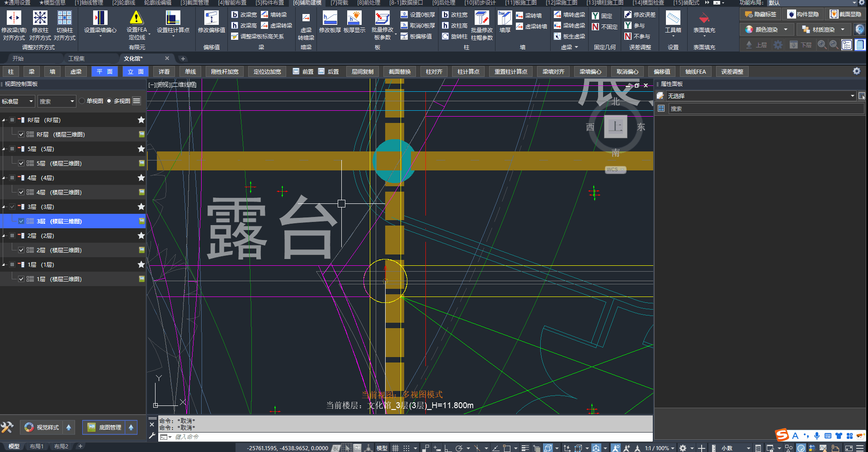Click the 刚性杆加宽 button

225,72
